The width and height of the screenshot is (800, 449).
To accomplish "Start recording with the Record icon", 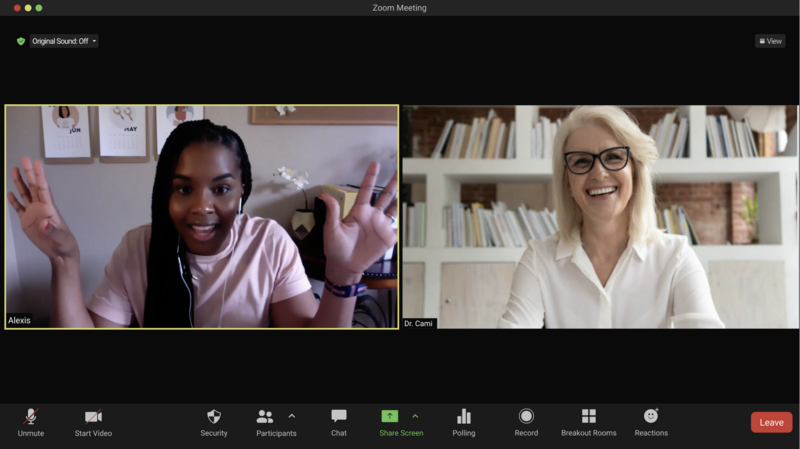I will 526,417.
